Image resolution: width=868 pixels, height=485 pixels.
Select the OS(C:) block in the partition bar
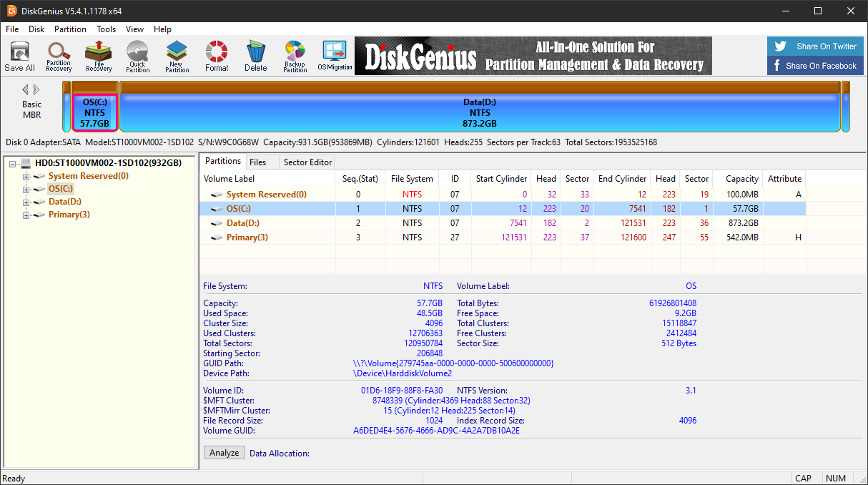(x=94, y=111)
